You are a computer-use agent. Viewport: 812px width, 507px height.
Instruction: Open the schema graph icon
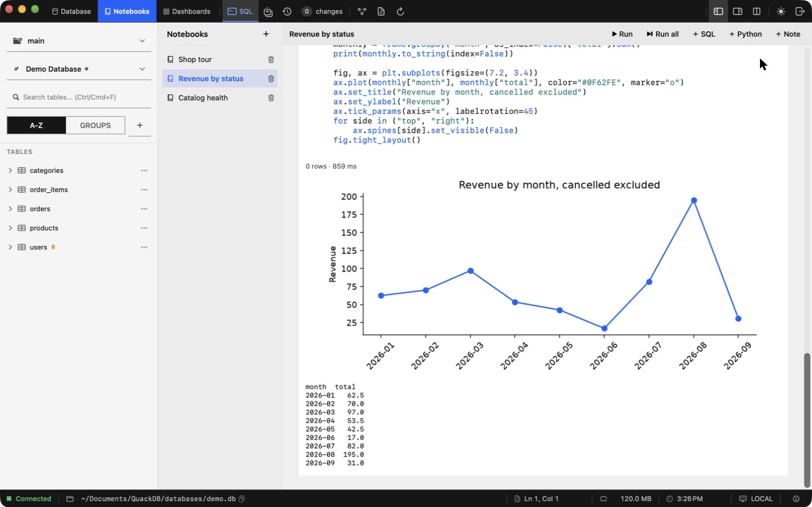pyautogui.click(x=362, y=11)
